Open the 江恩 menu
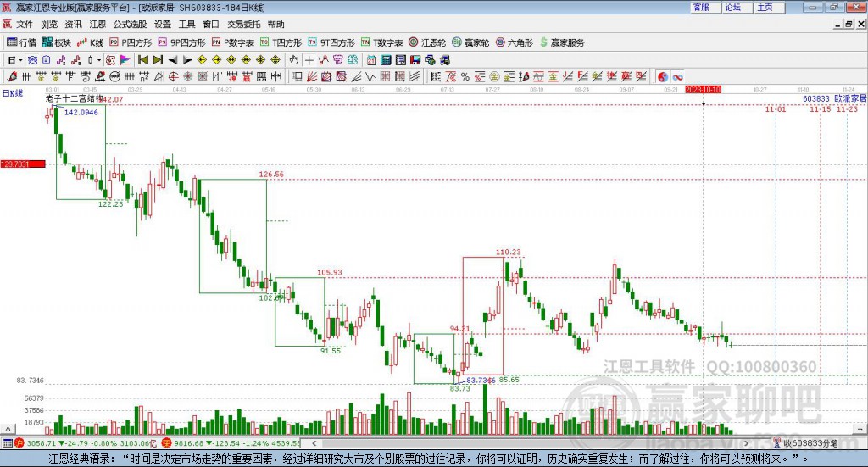The height and width of the screenshot is (467, 868). (97, 25)
